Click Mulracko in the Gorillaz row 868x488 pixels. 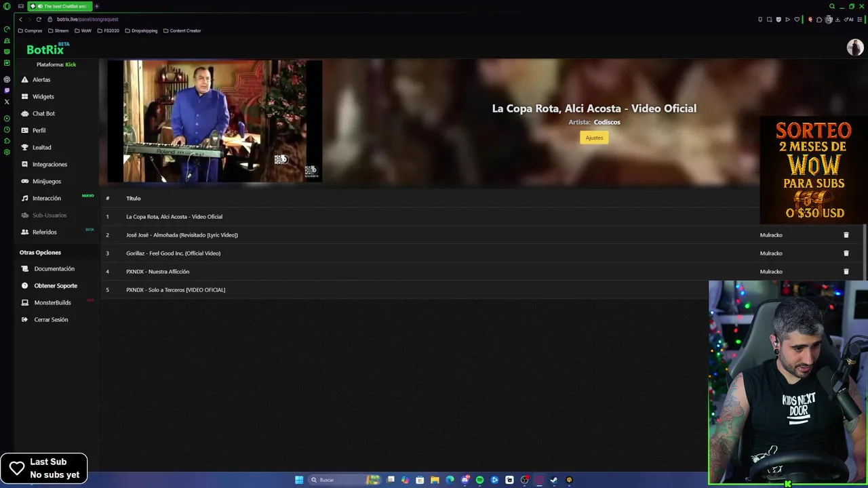point(771,253)
